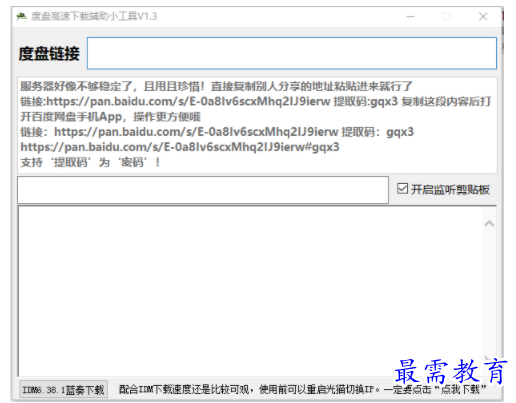Click the line 支持'提取码'为'密码'
516x403 pixels.
click(x=90, y=162)
